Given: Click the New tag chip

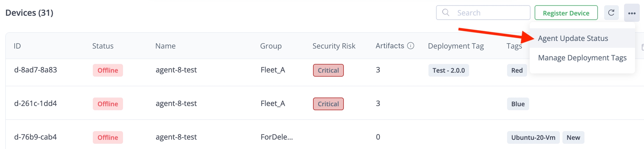Looking at the screenshot, I should tap(573, 138).
